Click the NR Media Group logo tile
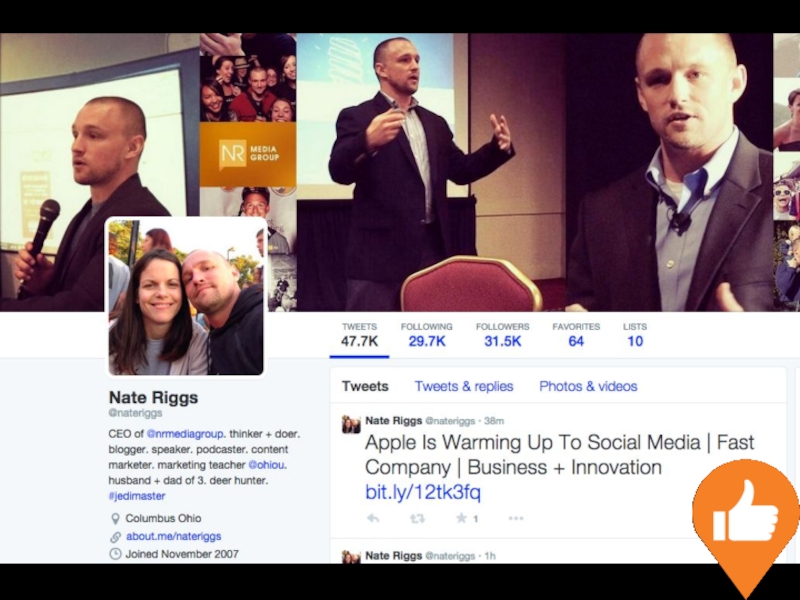This screenshot has width=800, height=600. 248,154
